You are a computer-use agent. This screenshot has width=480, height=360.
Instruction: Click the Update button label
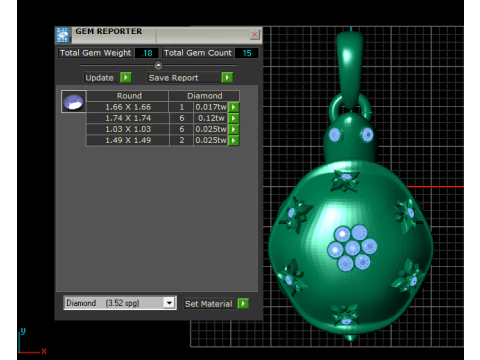pyautogui.click(x=99, y=78)
